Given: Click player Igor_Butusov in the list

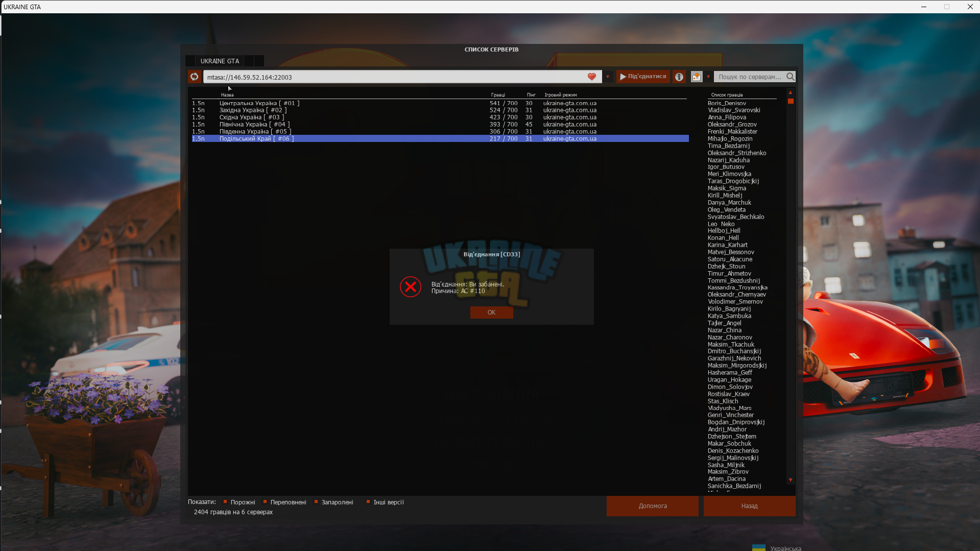Looking at the screenshot, I should pyautogui.click(x=726, y=167).
